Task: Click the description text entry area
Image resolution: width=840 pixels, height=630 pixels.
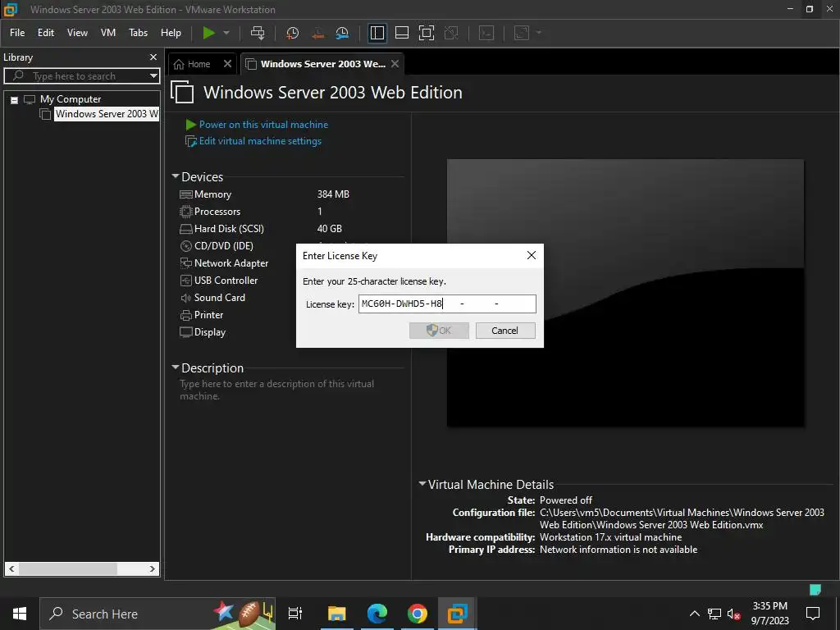Action: click(277, 390)
